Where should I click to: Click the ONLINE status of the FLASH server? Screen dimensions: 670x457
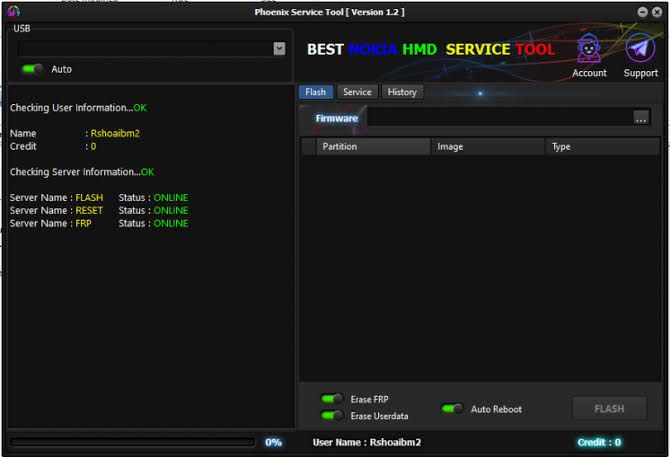pyautogui.click(x=170, y=197)
